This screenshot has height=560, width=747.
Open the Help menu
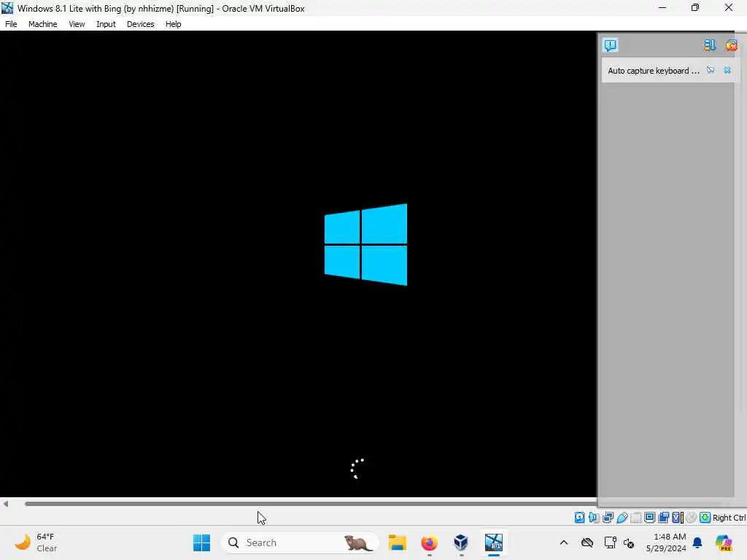point(174,24)
